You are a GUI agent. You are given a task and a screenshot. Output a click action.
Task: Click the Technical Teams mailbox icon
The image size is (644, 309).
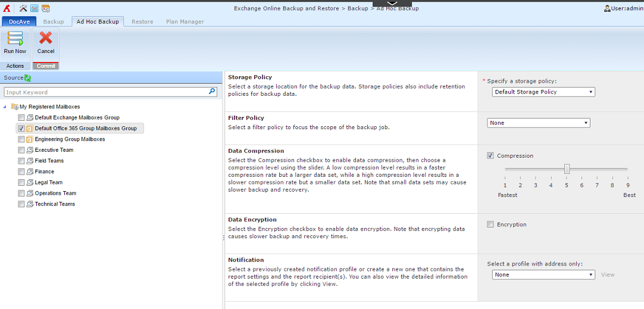(x=30, y=204)
